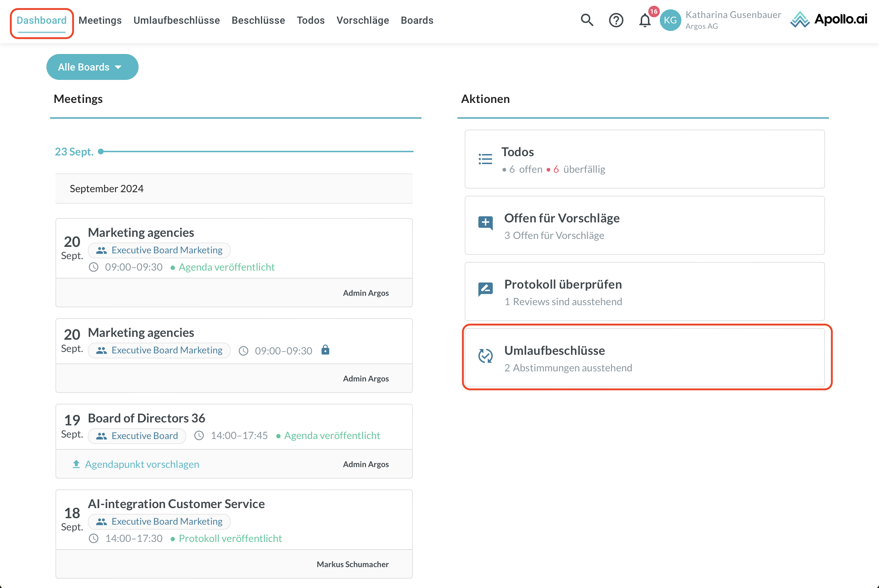Click the Apollo.ai logo
The height and width of the screenshot is (588, 879).
[x=829, y=19]
